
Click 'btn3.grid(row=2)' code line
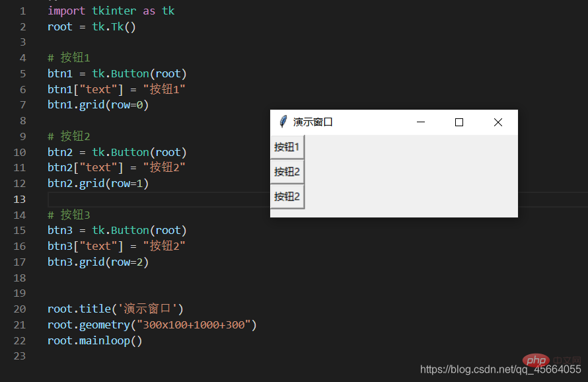(98, 262)
